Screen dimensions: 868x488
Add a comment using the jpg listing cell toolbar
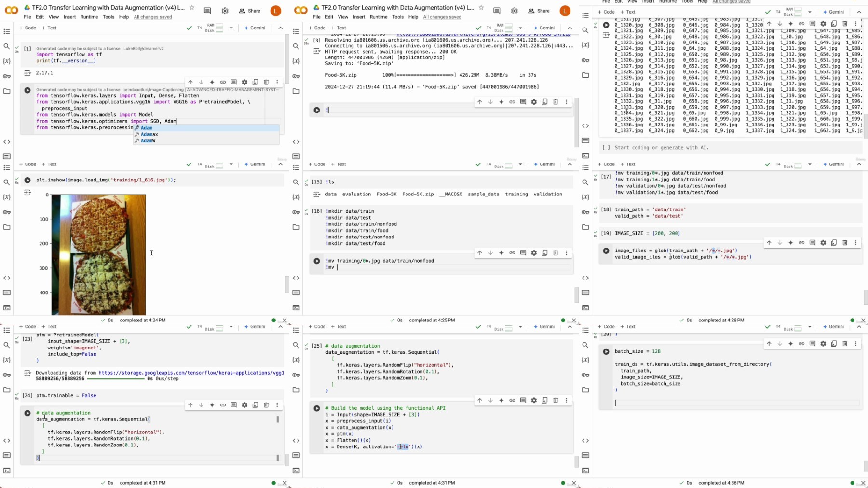pos(813,23)
